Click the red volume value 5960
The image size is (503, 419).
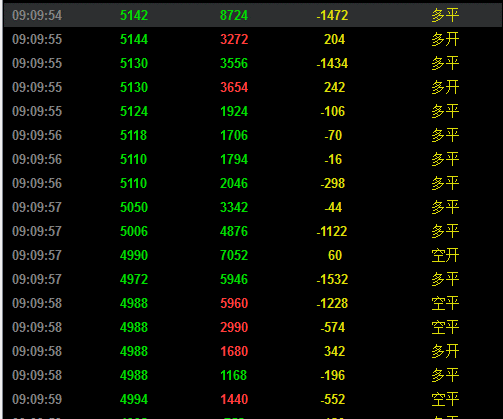pos(234,303)
